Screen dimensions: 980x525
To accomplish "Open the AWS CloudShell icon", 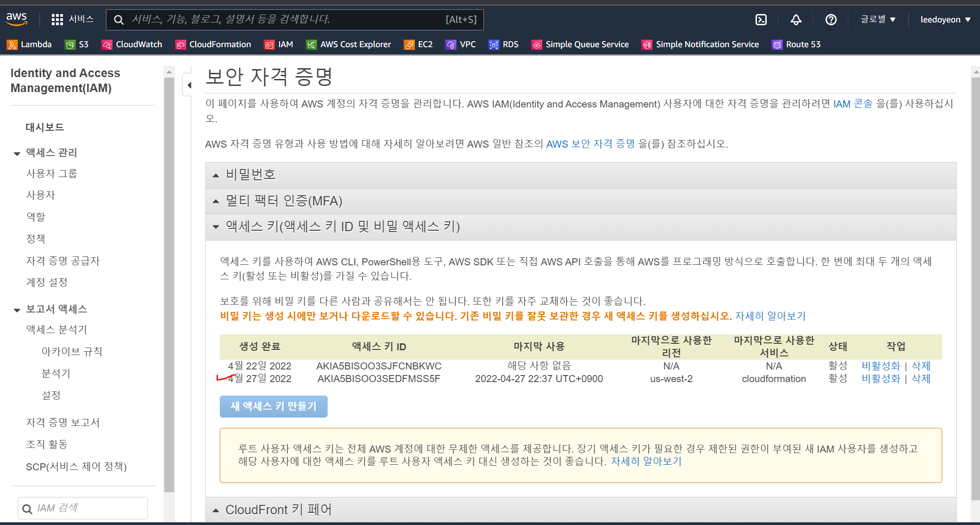I will pos(761,20).
